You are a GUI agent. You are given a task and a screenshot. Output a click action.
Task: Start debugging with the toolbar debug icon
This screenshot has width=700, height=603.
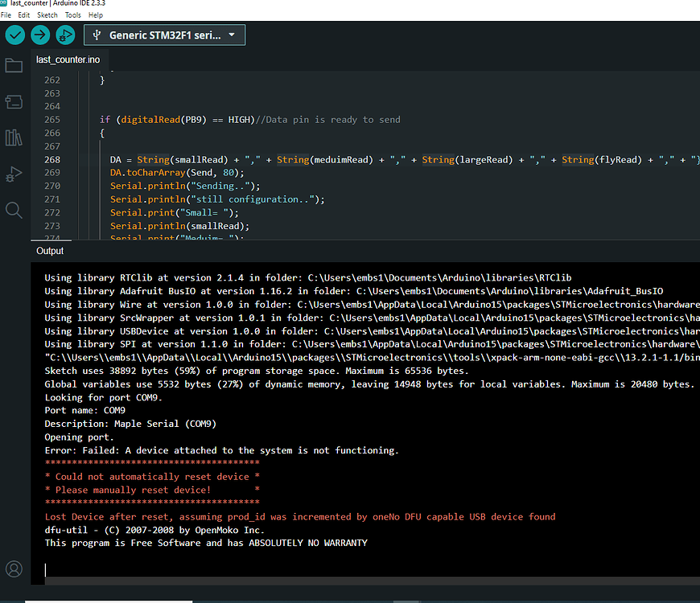point(65,35)
